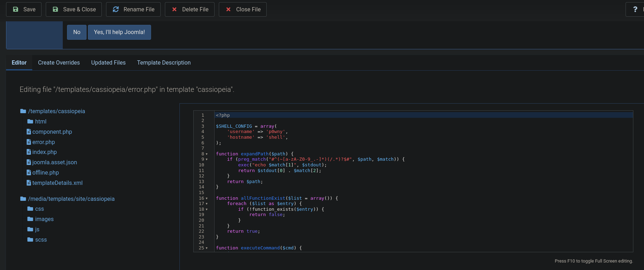Open the Create Overrides tab
Viewport: 644px width, 270px height.
(59, 62)
